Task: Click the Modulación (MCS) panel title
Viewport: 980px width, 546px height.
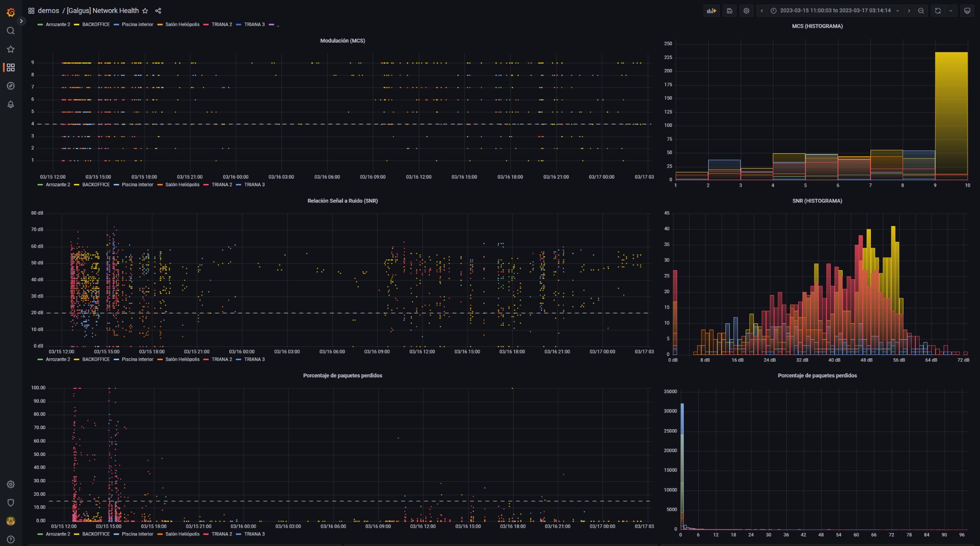Action: tap(343, 41)
